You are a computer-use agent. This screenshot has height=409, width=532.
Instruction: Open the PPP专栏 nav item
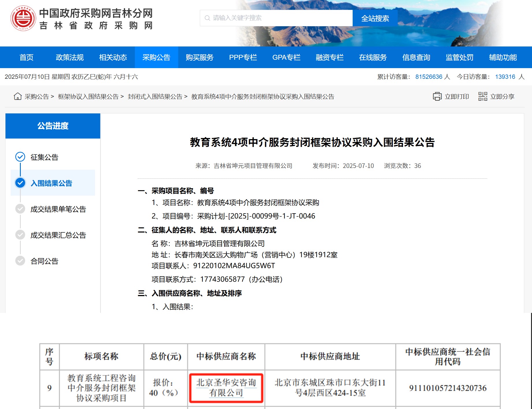point(243,57)
